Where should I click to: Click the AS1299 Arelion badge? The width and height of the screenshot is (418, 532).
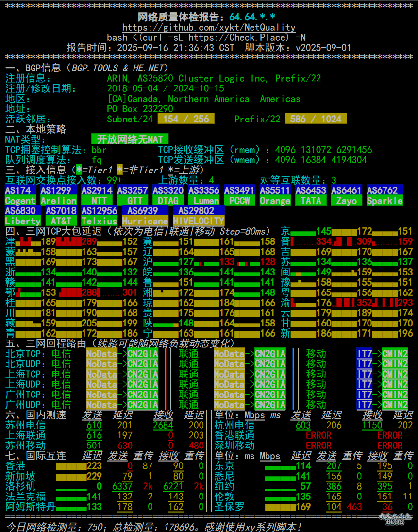click(x=59, y=195)
